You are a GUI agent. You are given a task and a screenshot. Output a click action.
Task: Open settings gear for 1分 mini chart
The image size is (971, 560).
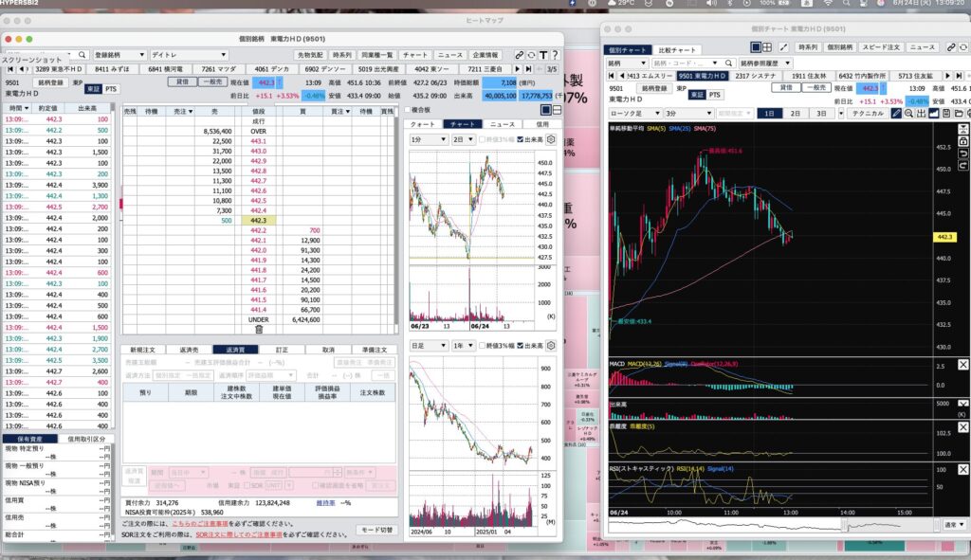[551, 139]
